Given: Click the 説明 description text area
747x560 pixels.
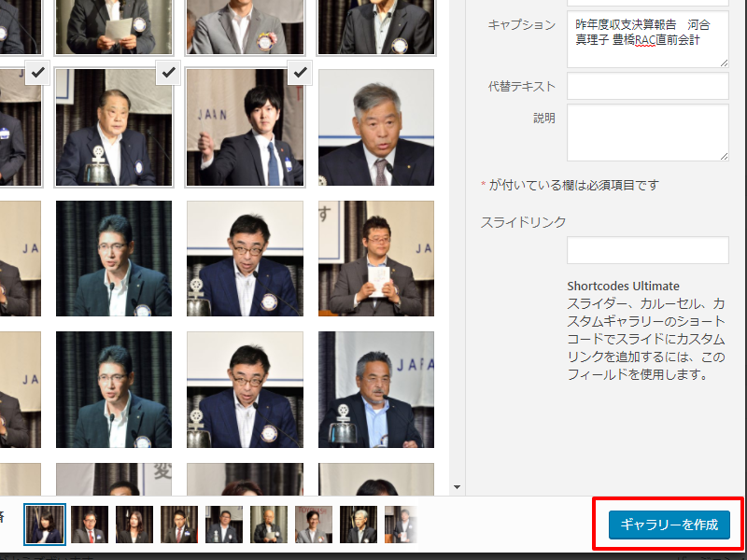Looking at the screenshot, I should (x=647, y=133).
